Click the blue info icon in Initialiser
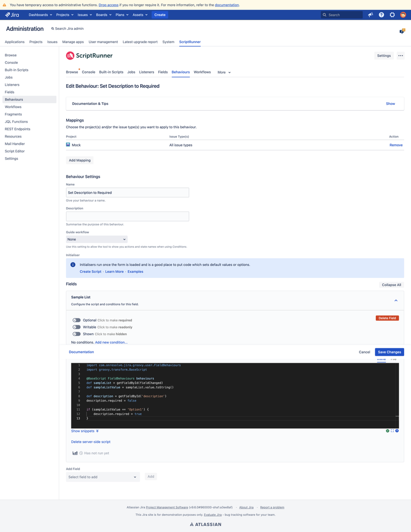 [72, 265]
